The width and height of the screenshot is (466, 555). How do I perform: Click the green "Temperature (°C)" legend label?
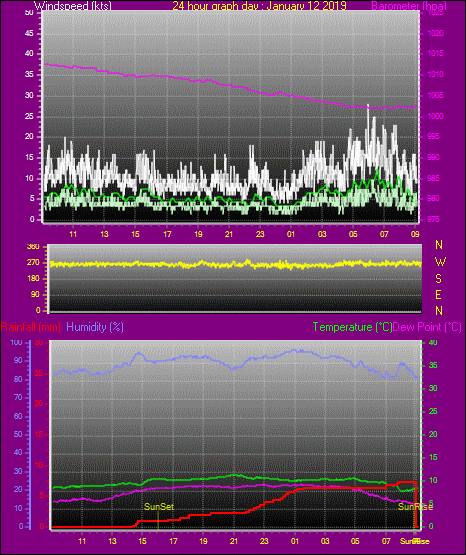click(x=352, y=327)
